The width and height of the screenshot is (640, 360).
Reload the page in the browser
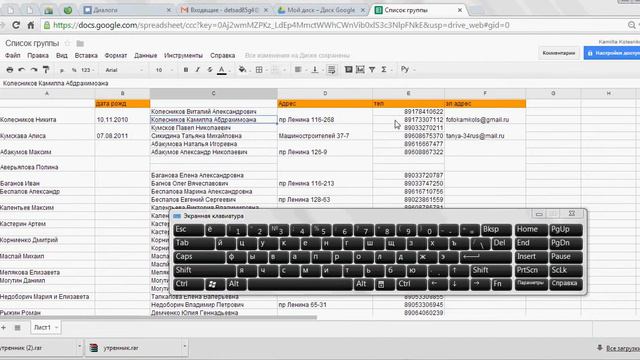pos(16,25)
